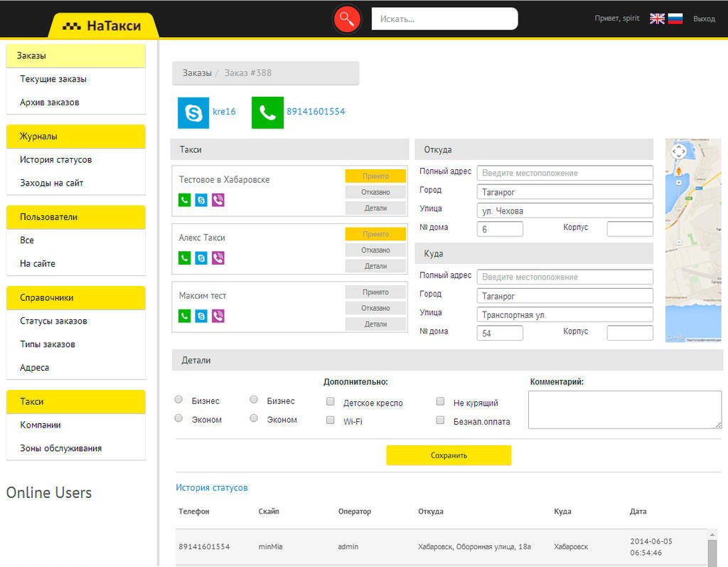Click Отказано for Тестовое в Хабаровске
The image size is (728, 567).
[x=375, y=192]
